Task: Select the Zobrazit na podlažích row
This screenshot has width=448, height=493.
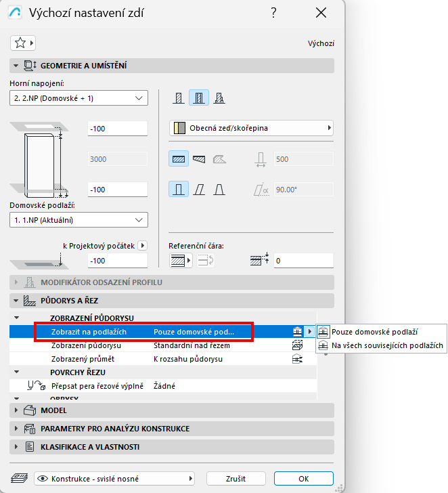Action: [163, 332]
